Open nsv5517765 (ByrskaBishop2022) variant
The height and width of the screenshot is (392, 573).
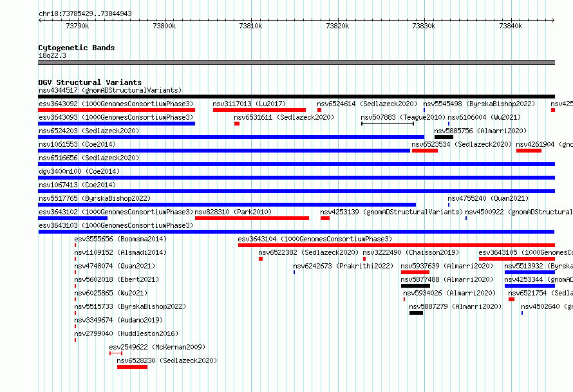(95, 198)
